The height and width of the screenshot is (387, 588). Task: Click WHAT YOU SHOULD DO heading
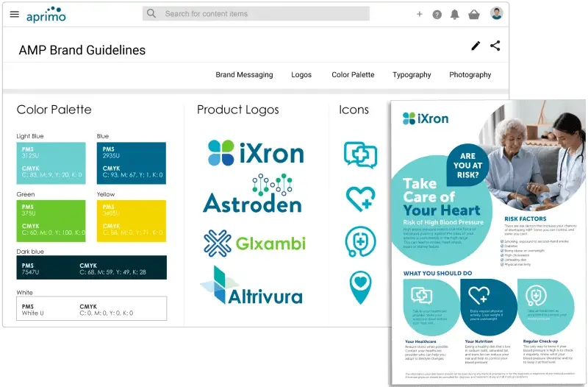(x=437, y=273)
